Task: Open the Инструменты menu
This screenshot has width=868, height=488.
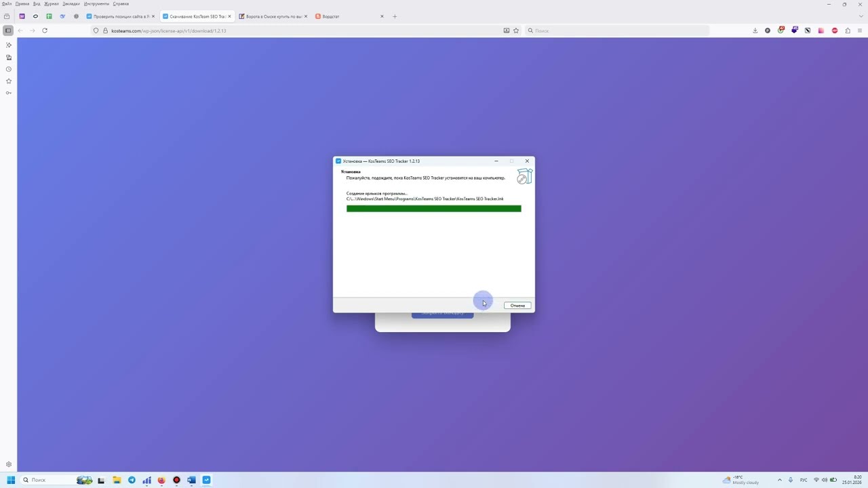Action: coord(97,4)
